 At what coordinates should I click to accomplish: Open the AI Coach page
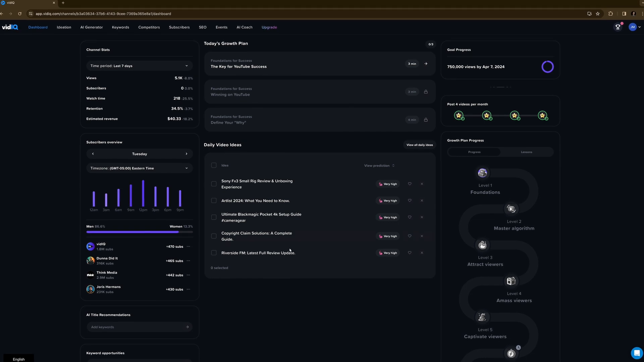pos(245,27)
